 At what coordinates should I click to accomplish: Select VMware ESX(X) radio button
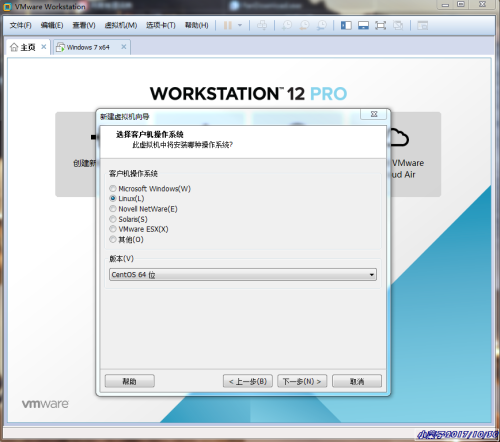(113, 229)
